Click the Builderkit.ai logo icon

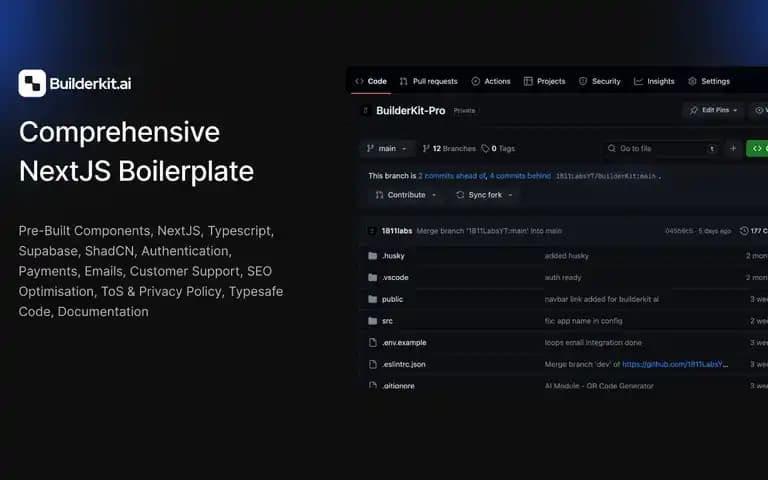(x=32, y=83)
